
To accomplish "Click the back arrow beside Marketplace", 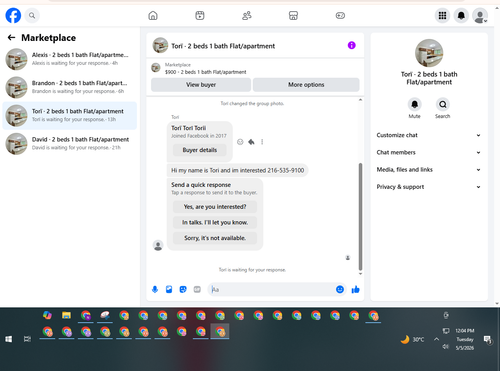I will 11,37.
